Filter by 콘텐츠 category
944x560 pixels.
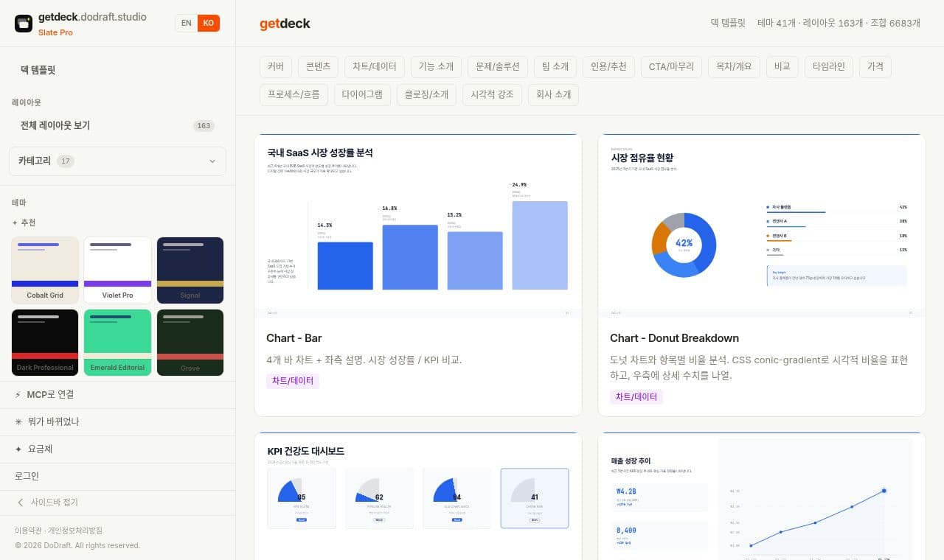[x=319, y=67]
